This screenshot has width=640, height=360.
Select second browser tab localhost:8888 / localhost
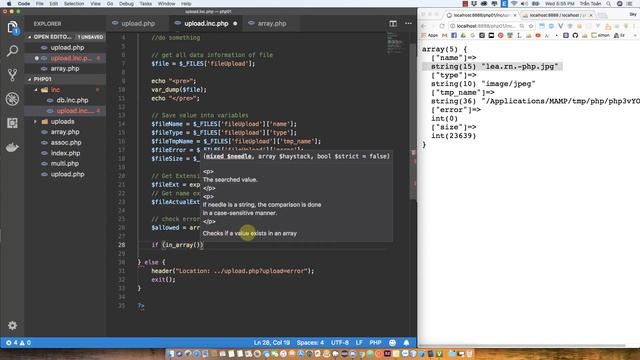click(557, 15)
